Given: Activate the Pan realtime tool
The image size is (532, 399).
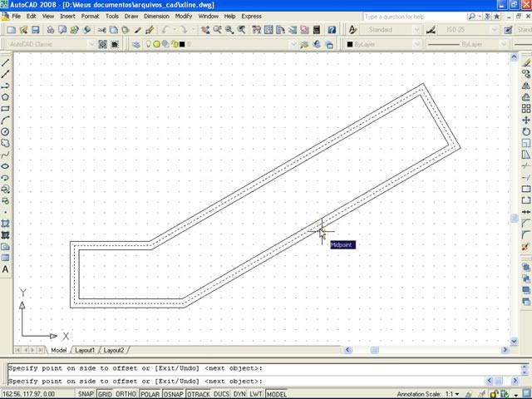Looking at the screenshot, I should click(205, 30).
